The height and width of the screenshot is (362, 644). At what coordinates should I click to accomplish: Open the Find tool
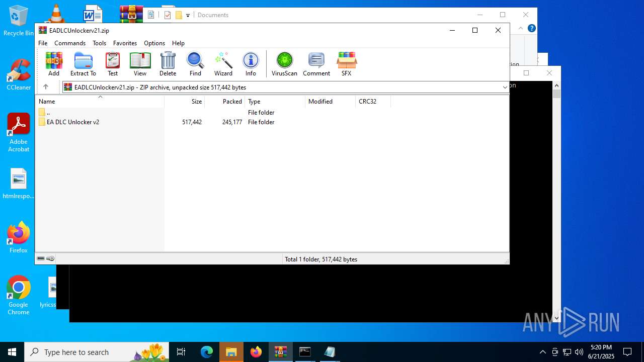(195, 64)
